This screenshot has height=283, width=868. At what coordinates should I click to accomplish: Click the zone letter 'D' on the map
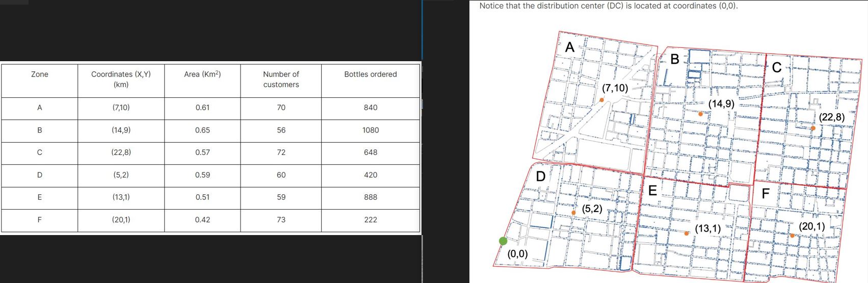pos(541,176)
